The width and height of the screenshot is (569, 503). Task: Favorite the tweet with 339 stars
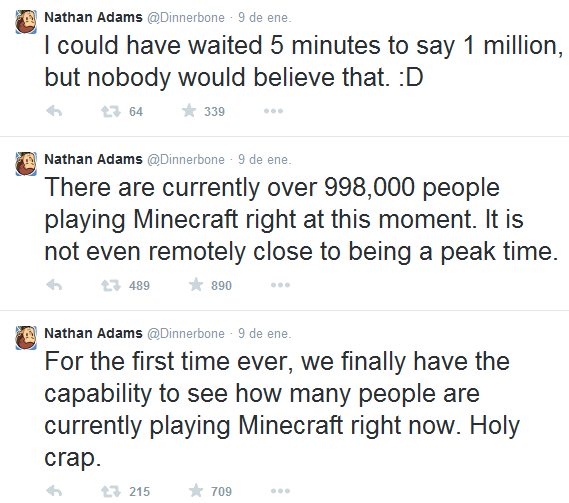point(189,111)
